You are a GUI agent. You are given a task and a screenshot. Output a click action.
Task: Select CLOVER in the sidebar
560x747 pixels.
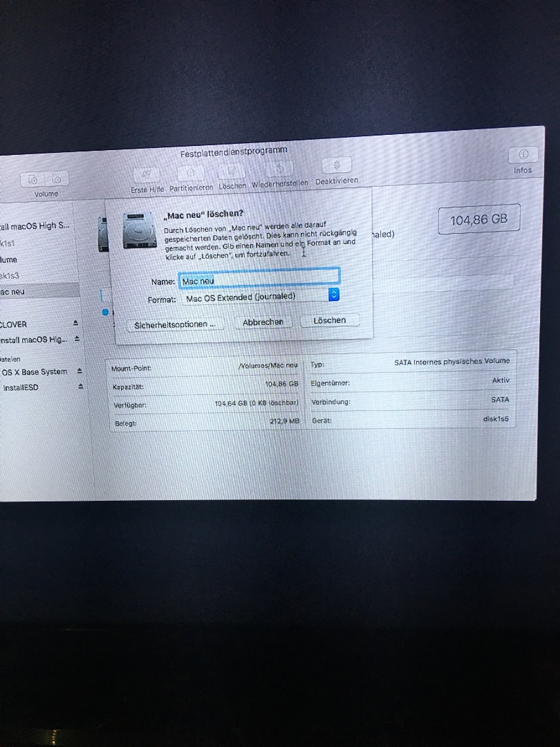pos(13,324)
